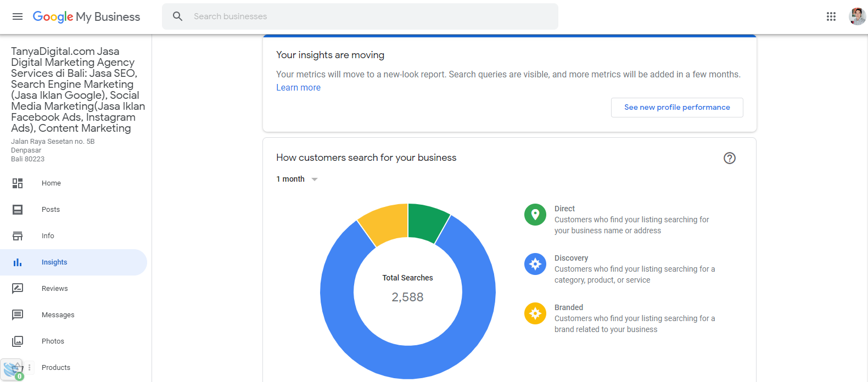This screenshot has height=382, width=868.
Task: Click the yellow Branded icon
Action: 535,313
